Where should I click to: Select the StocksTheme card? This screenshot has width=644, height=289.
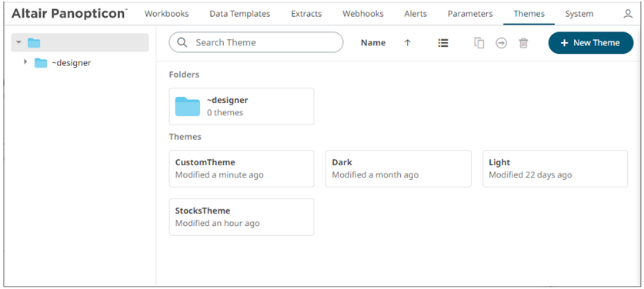(242, 218)
